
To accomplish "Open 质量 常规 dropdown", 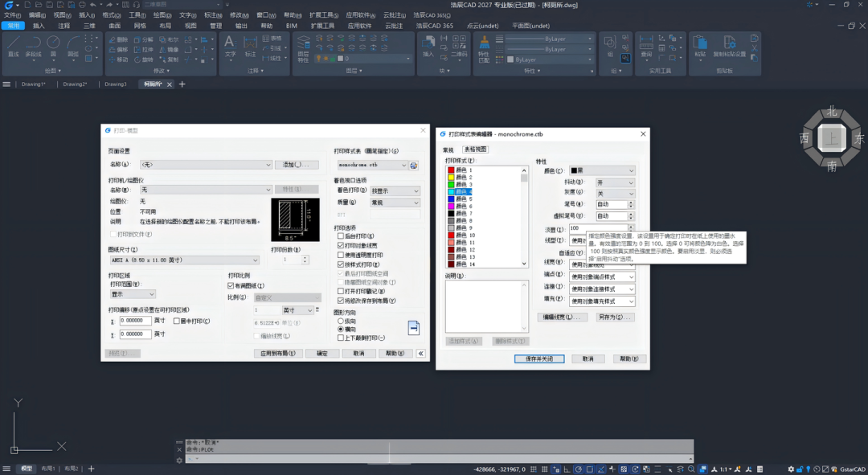I will 395,203.
